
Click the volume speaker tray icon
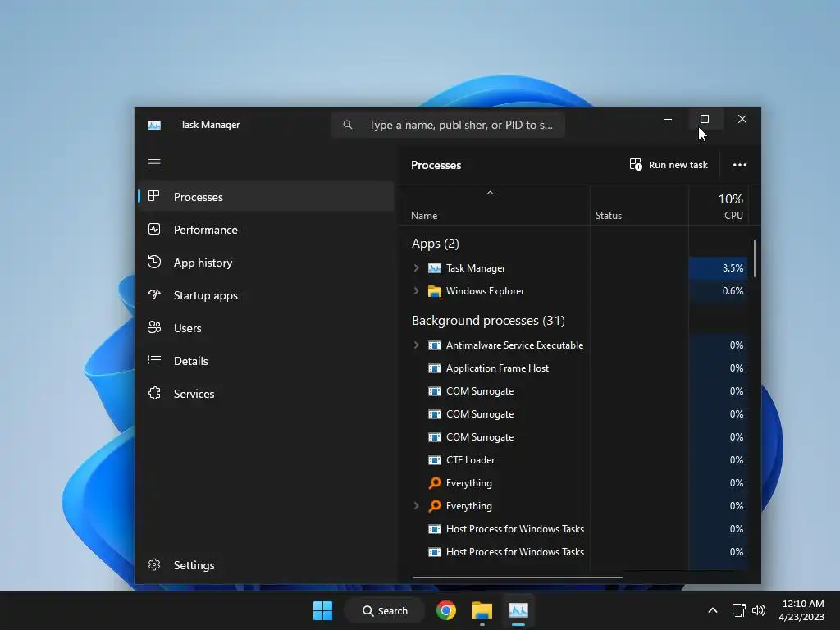click(x=759, y=610)
